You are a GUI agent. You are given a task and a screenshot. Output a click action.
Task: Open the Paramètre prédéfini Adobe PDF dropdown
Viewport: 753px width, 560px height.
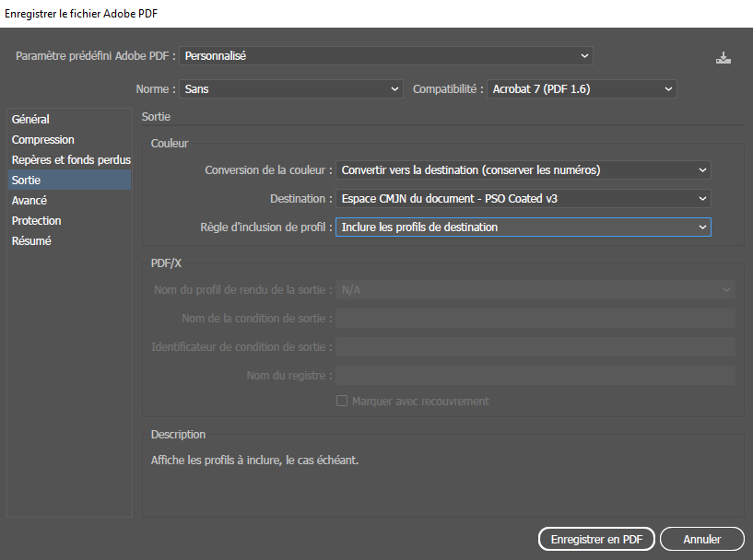(385, 56)
